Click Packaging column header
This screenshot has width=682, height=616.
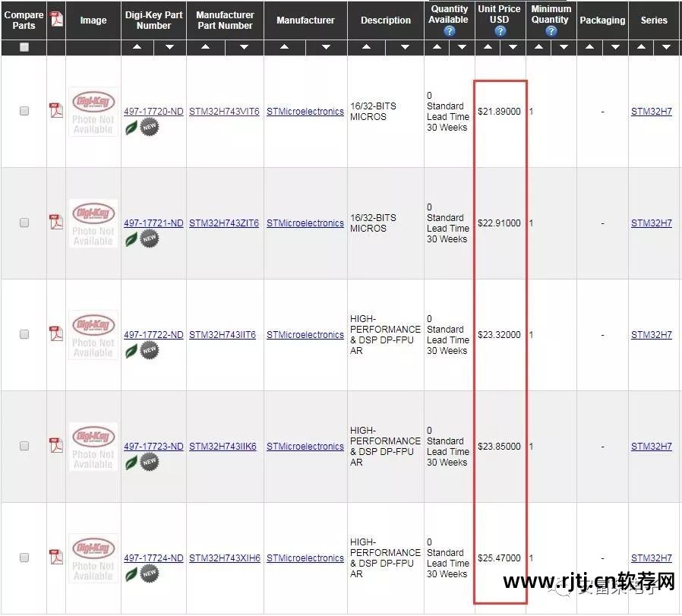602,20
